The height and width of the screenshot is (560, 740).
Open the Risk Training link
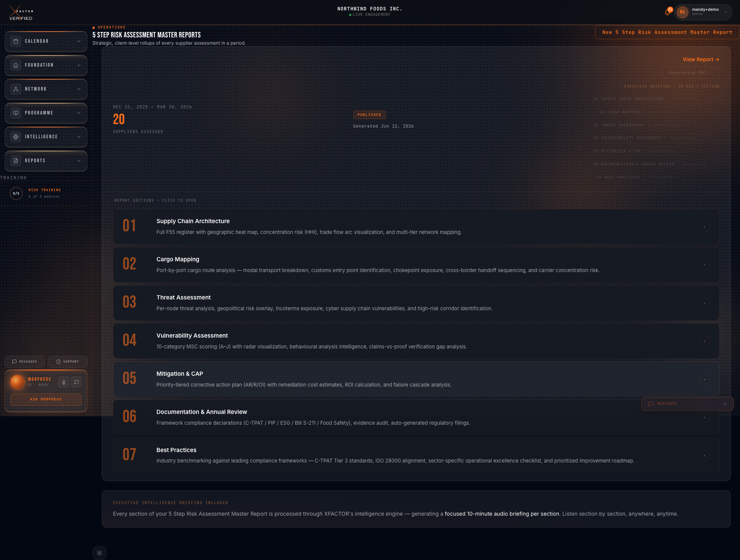point(45,190)
